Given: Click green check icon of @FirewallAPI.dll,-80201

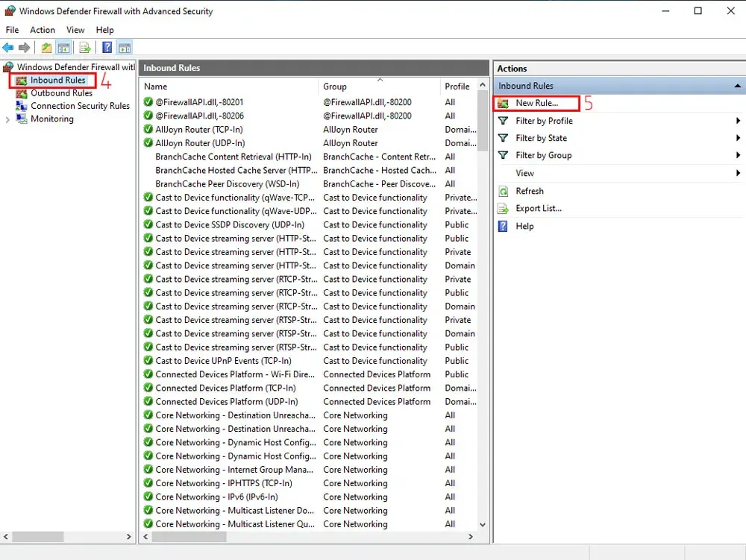Looking at the screenshot, I should [x=148, y=101].
